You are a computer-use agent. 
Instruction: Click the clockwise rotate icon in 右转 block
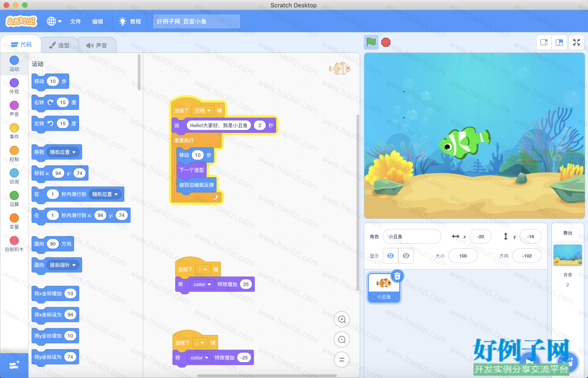[x=51, y=102]
